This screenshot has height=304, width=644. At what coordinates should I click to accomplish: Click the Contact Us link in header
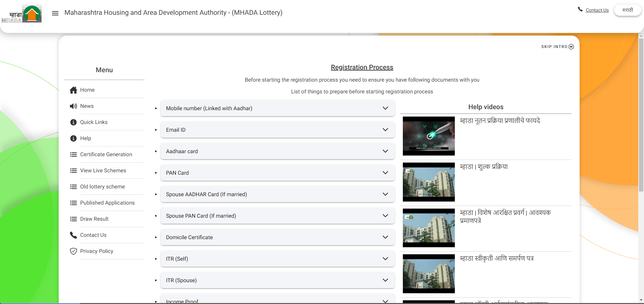coord(597,10)
